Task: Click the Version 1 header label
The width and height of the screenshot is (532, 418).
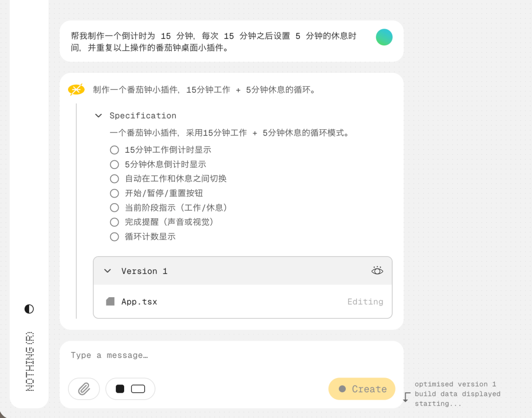Action: pos(144,271)
